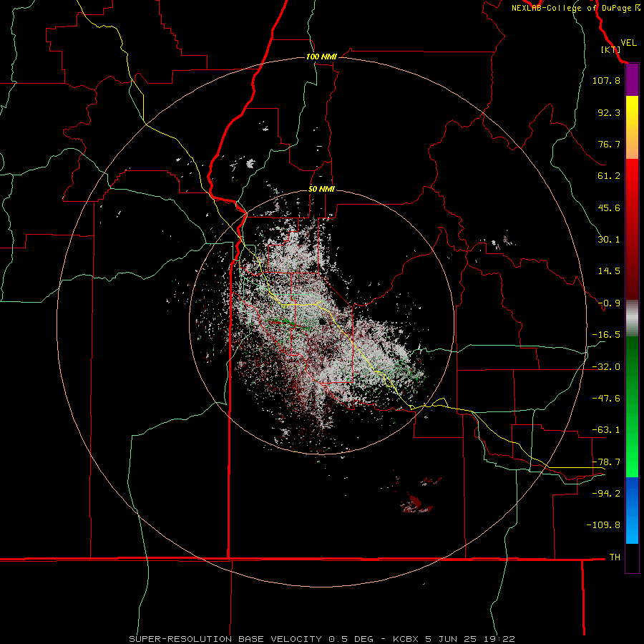Click the 14.5 velocity scale value
This screenshot has width=644, height=644.
pyautogui.click(x=609, y=271)
